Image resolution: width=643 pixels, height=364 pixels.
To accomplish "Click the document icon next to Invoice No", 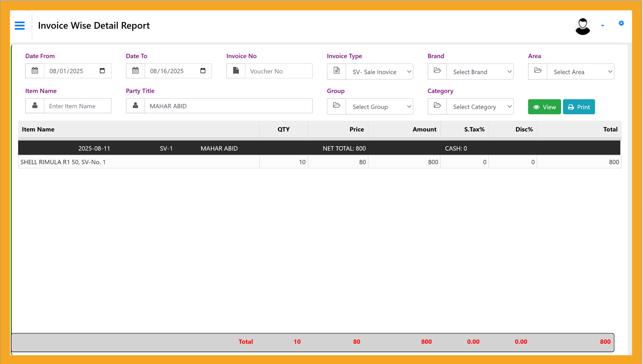I will [236, 71].
